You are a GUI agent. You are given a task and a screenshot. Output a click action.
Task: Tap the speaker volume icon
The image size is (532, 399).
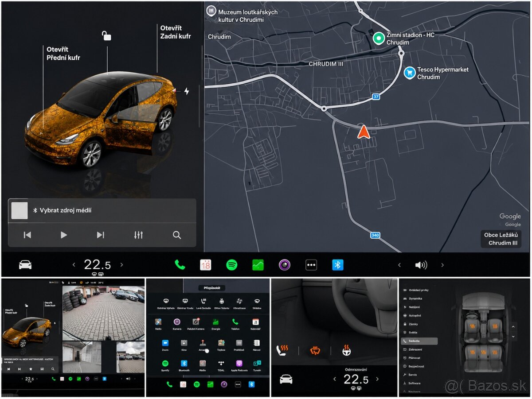pos(421,265)
